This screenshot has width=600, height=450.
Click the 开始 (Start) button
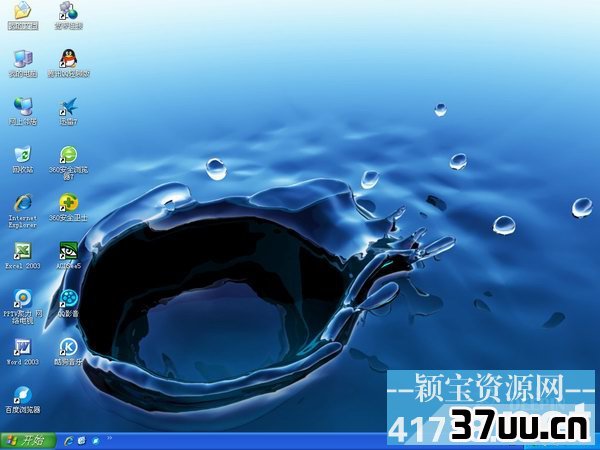(x=27, y=440)
